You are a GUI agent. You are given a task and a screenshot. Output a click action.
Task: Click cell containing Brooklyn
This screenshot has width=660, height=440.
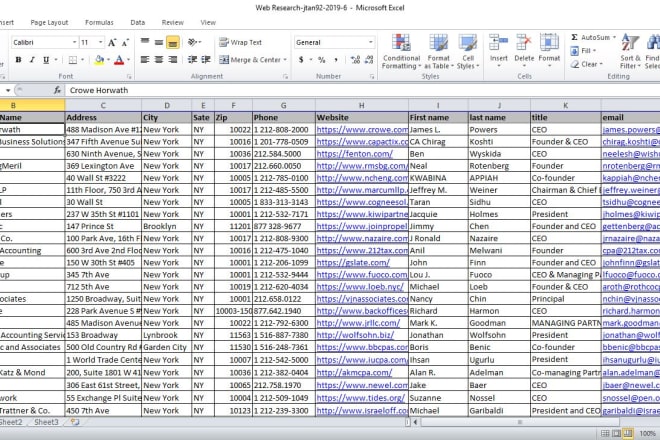(166, 227)
